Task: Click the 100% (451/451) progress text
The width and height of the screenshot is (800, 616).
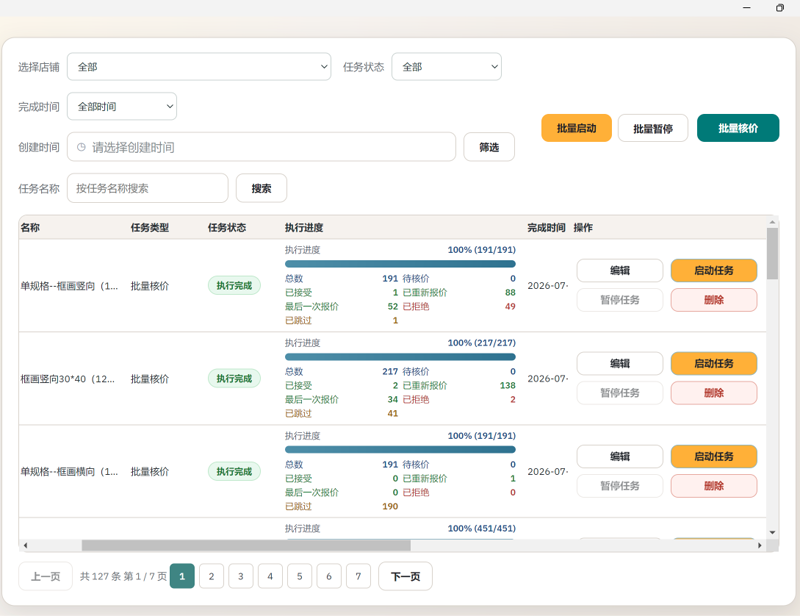Action: tap(482, 528)
